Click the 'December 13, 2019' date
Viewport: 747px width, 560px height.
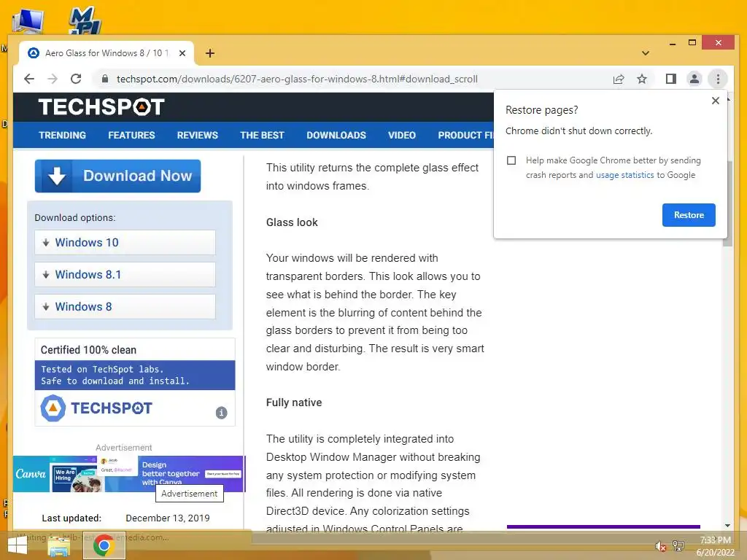pos(167,518)
